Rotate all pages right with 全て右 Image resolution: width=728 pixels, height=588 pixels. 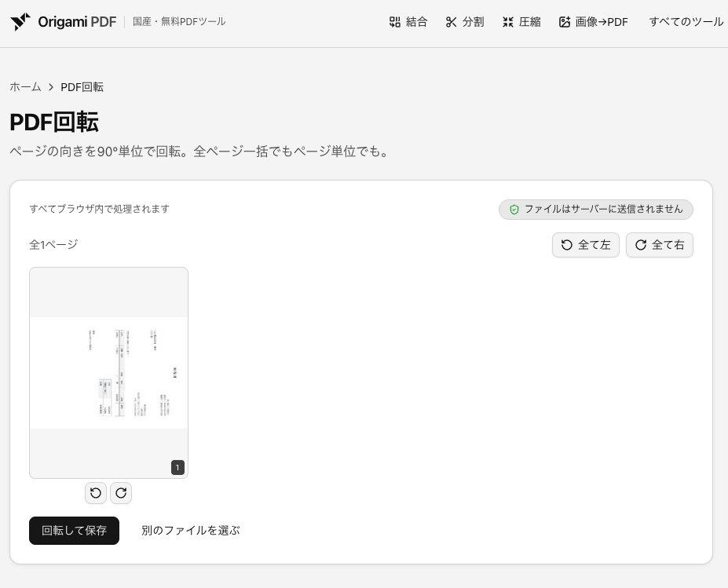point(660,245)
